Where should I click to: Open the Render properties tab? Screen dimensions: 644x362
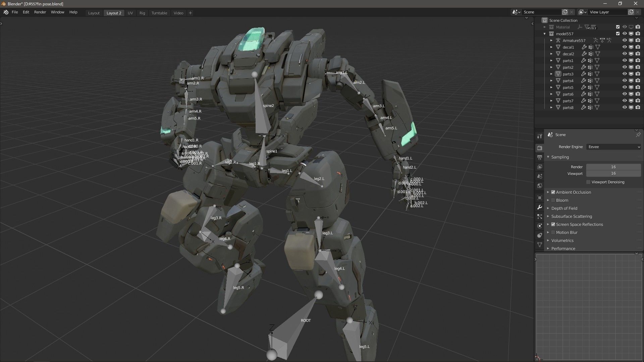click(x=539, y=148)
